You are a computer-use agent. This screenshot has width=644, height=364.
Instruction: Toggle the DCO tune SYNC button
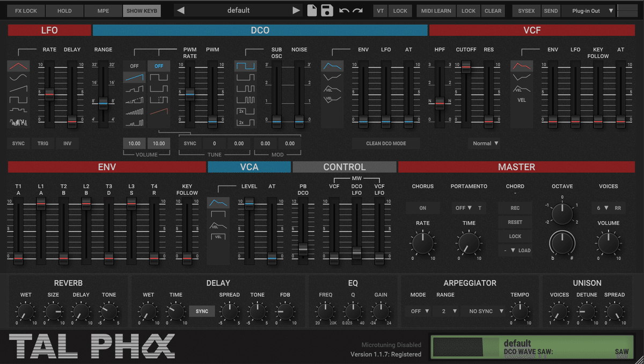[x=190, y=143]
